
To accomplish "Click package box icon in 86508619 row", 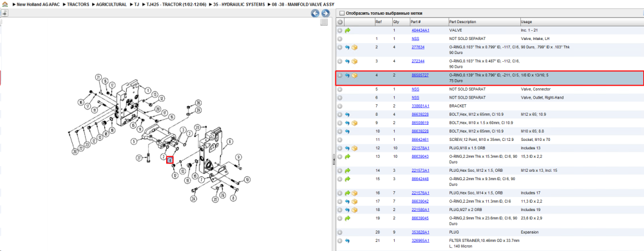I will pyautogui.click(x=355, y=123).
